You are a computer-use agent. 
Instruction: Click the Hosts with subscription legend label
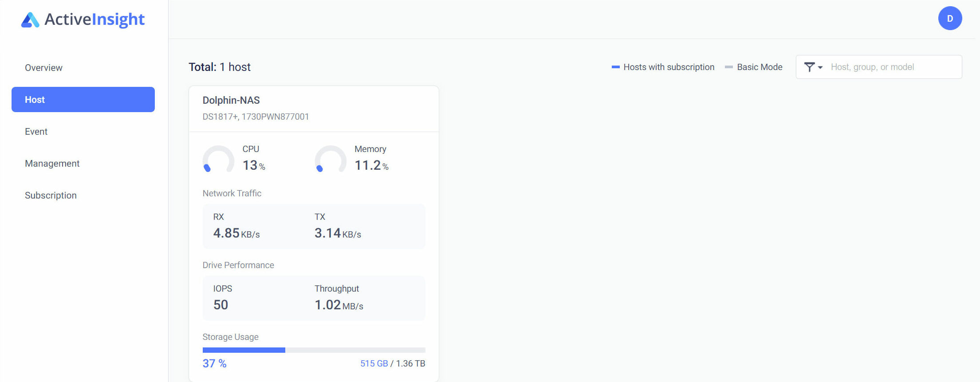[x=669, y=67]
